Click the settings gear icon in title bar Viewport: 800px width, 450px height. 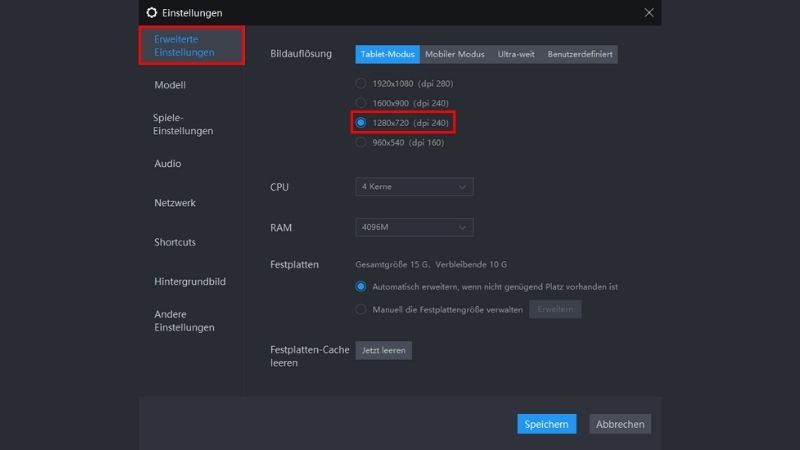click(x=152, y=12)
